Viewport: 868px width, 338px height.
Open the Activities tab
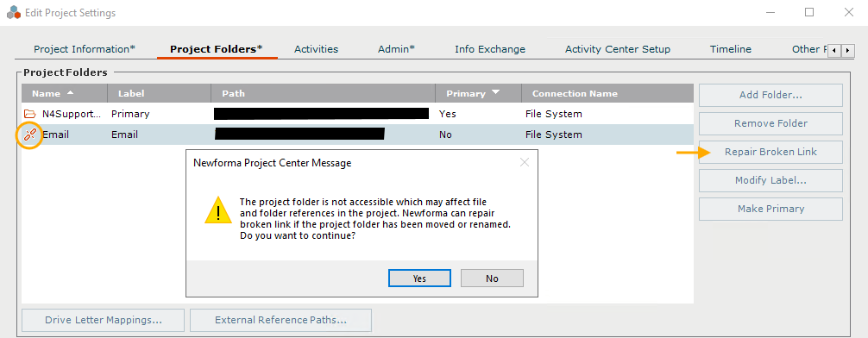(316, 49)
